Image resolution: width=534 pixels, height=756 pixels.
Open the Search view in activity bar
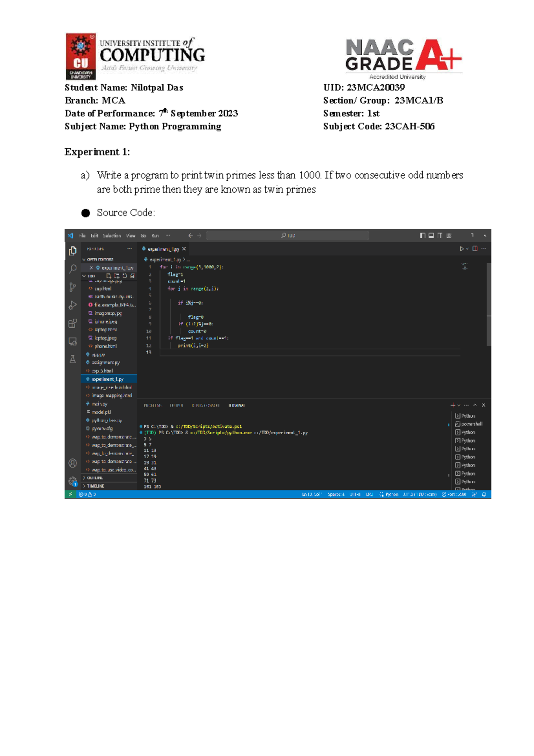tap(73, 269)
